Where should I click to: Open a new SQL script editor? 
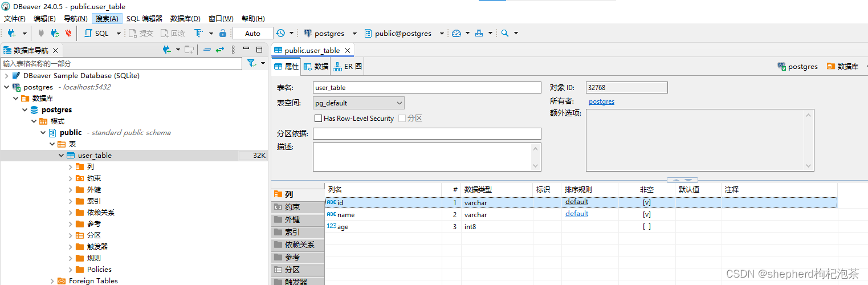(x=96, y=34)
